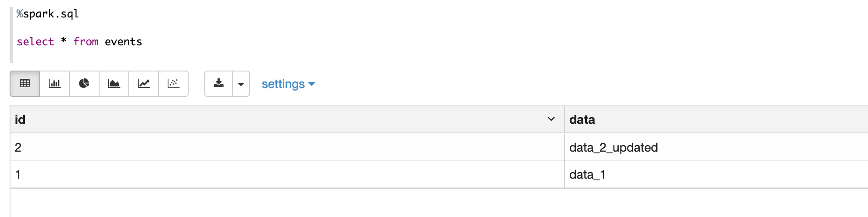Click the id column header
The height and width of the screenshot is (217, 868).
(x=20, y=119)
